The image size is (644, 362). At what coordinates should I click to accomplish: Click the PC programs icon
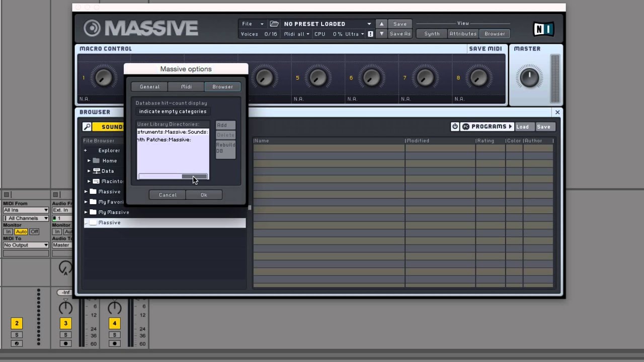(x=465, y=127)
